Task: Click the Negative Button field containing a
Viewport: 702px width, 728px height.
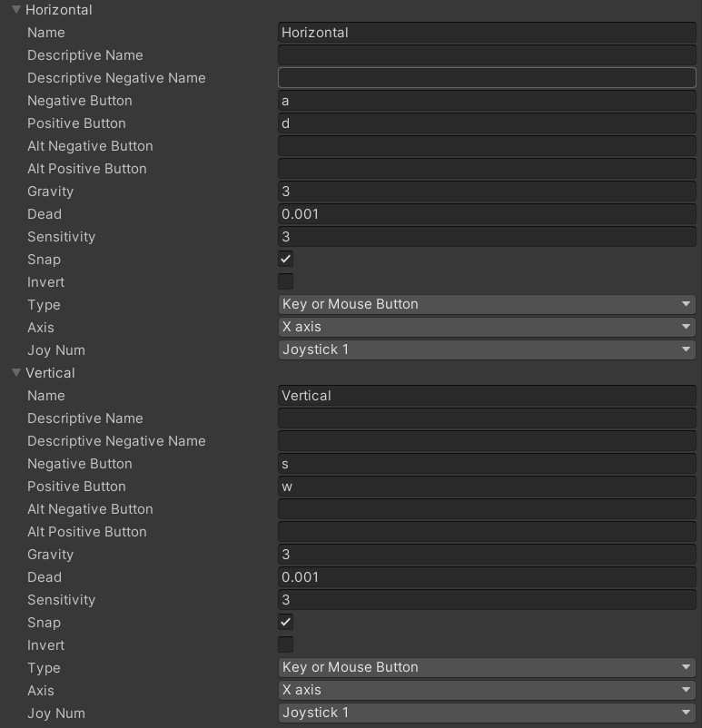Action: click(x=487, y=100)
